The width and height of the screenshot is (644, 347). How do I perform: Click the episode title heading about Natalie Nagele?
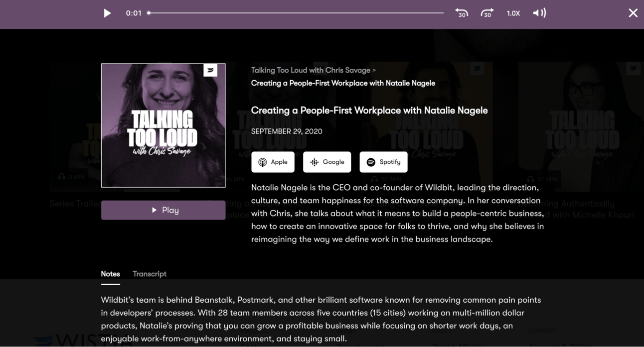369,111
